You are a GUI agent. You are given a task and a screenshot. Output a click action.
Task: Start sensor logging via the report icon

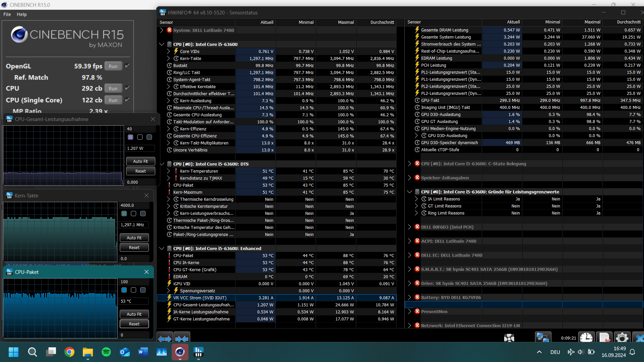pyautogui.click(x=604, y=338)
